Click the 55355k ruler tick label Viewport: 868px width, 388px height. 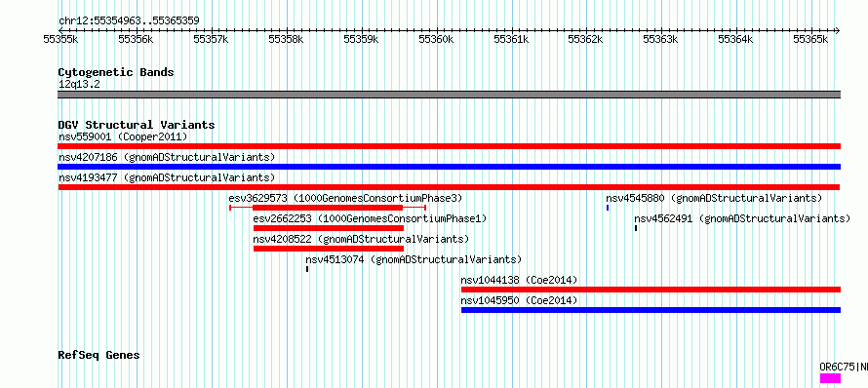click(x=60, y=39)
